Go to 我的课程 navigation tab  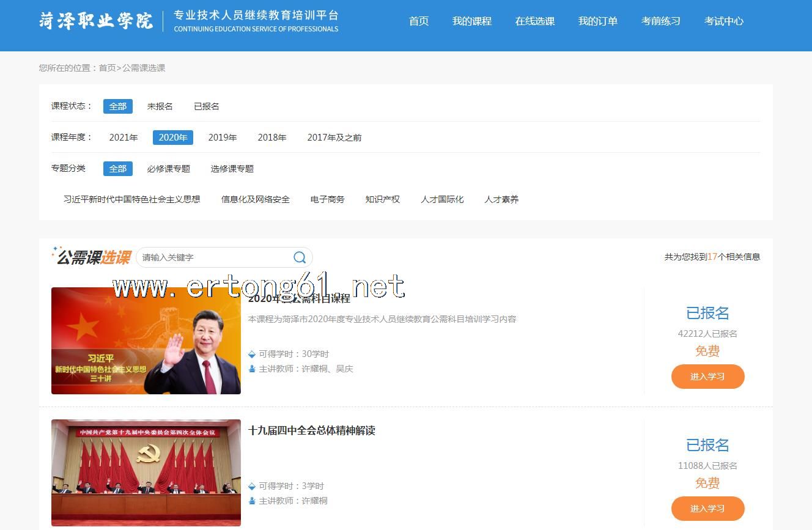(471, 21)
